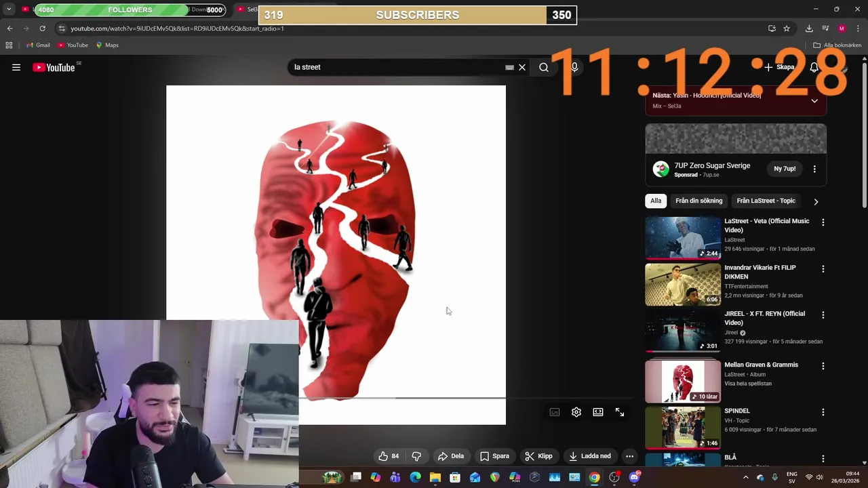Open the on-screen keyboard in search box

tap(509, 68)
